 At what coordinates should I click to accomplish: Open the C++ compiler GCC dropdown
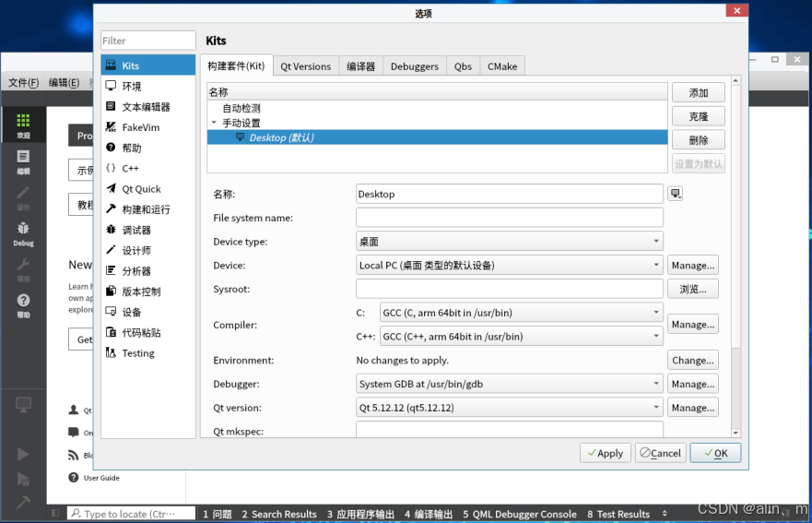click(x=522, y=337)
